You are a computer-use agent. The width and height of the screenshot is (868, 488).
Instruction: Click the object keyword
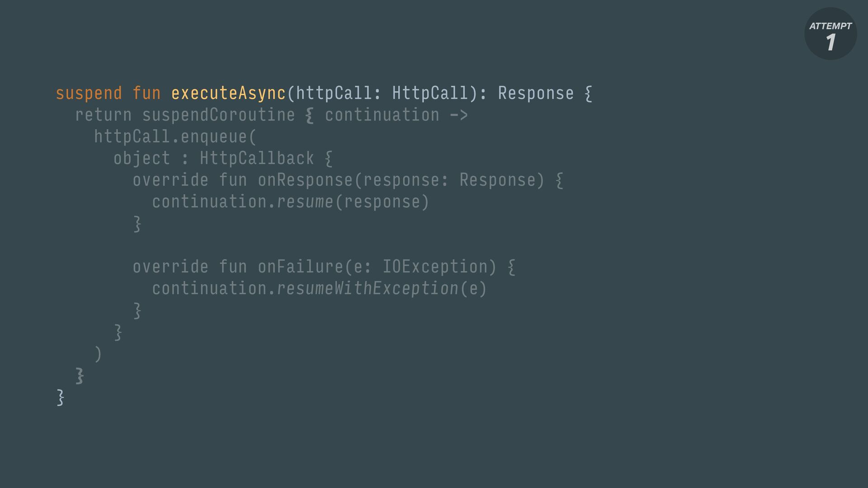pos(142,159)
